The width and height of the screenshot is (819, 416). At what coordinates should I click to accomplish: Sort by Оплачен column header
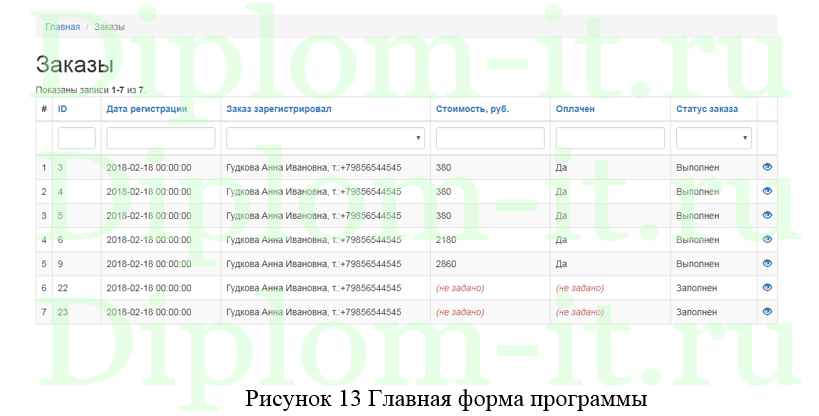[x=575, y=109]
